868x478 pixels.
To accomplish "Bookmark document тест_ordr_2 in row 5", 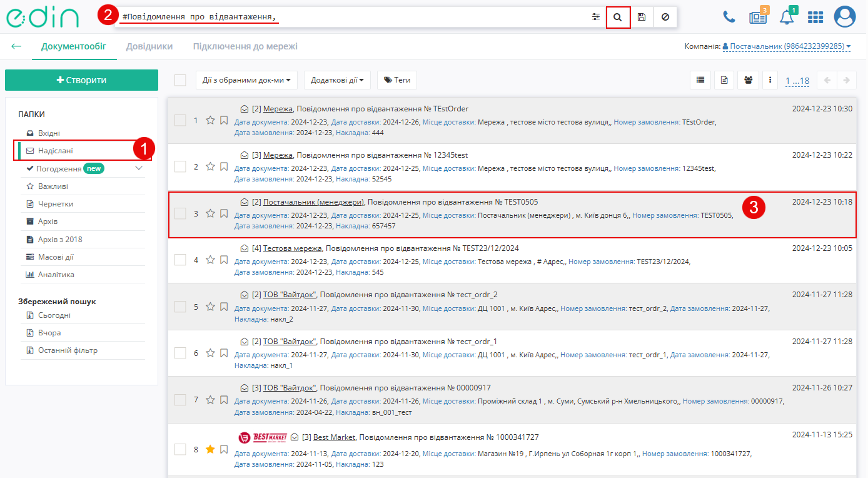I will 223,307.
